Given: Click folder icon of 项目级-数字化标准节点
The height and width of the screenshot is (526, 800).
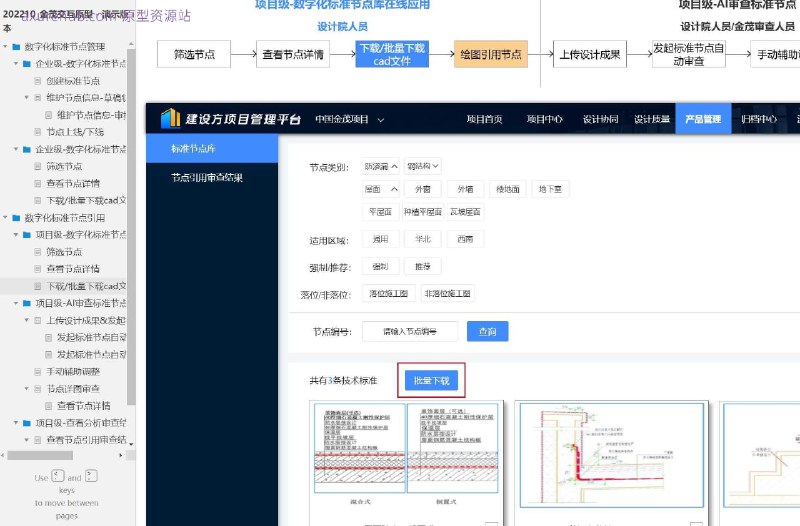Looking at the screenshot, I should tap(27, 235).
